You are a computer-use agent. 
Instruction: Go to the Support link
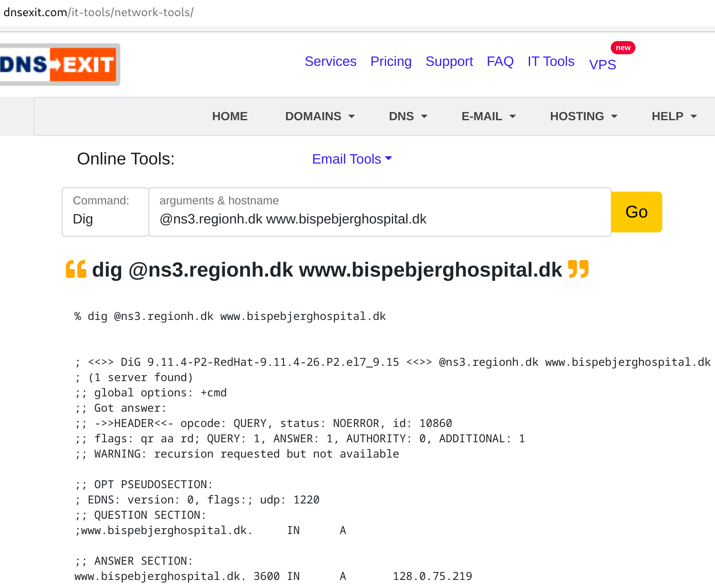pyautogui.click(x=449, y=62)
